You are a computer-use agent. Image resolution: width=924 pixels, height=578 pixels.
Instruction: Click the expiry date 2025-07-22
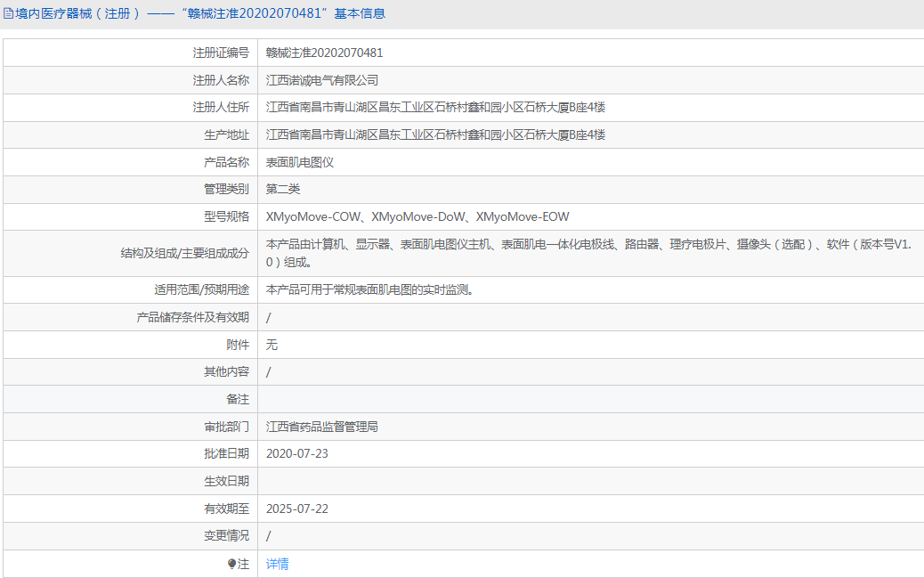click(297, 509)
